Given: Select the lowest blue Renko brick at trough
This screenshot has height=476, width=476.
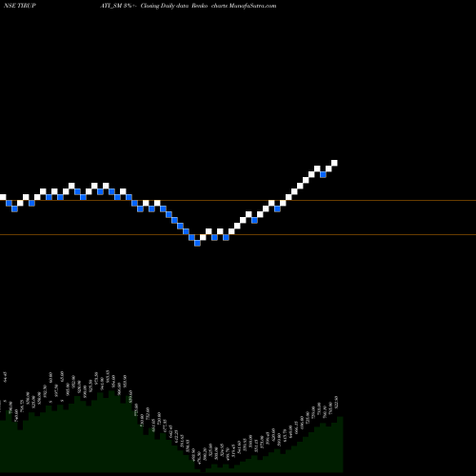Looking at the screenshot, I should 197,243.
